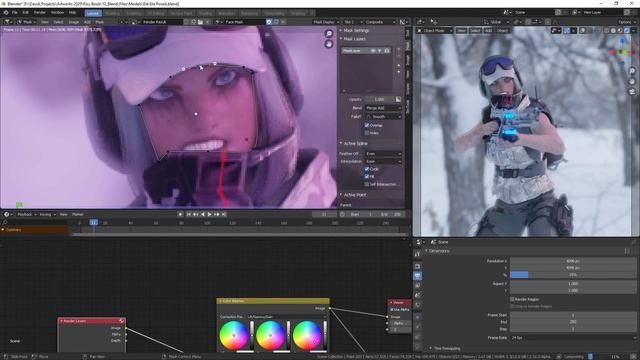Expand the Summary row in timeline
640x360 pixels.
(3, 230)
